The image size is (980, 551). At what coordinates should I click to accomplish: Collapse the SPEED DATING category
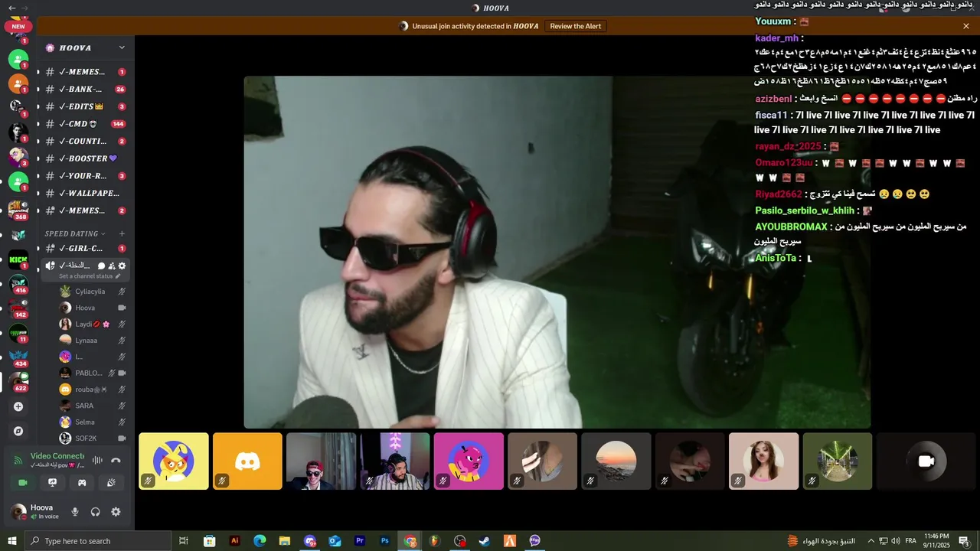[x=76, y=233]
